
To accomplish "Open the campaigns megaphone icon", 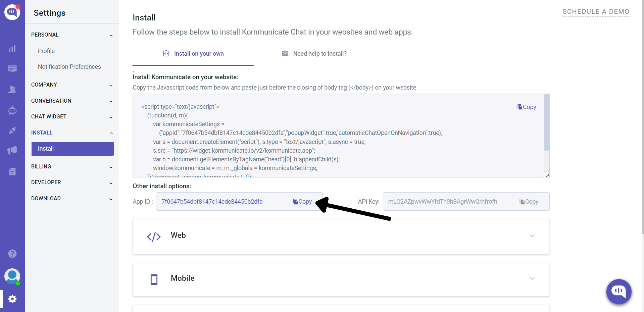I will [x=12, y=150].
